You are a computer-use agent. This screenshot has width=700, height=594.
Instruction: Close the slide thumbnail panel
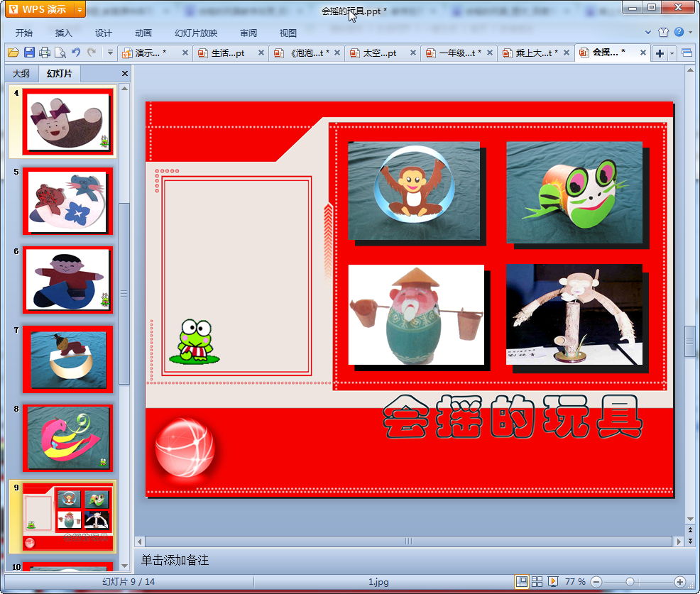pos(125,73)
